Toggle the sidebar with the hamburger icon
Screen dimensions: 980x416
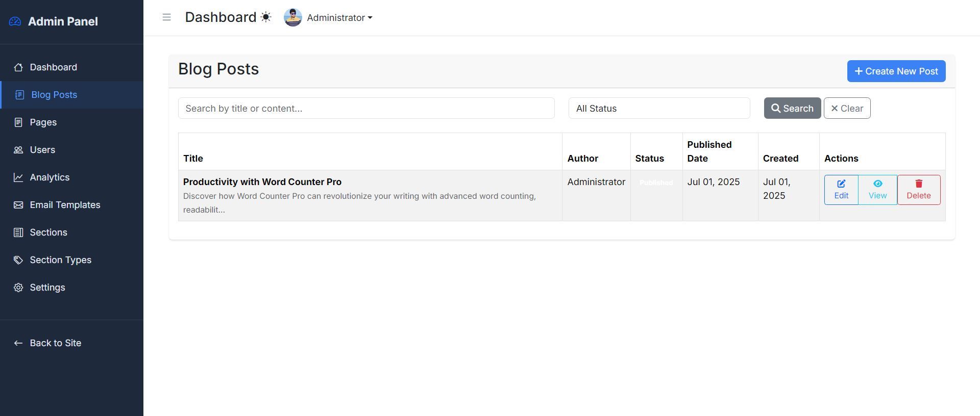(x=166, y=17)
